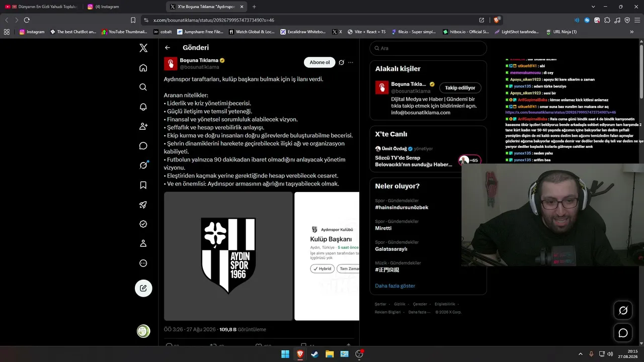Open the Windows Start menu
Viewport: 644px width, 362px height.
point(285,354)
